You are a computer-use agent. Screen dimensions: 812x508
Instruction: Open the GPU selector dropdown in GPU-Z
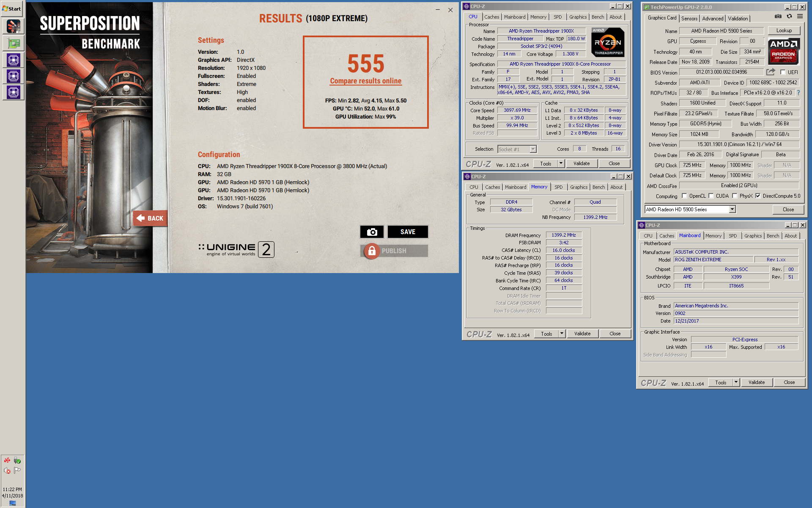pyautogui.click(x=732, y=210)
